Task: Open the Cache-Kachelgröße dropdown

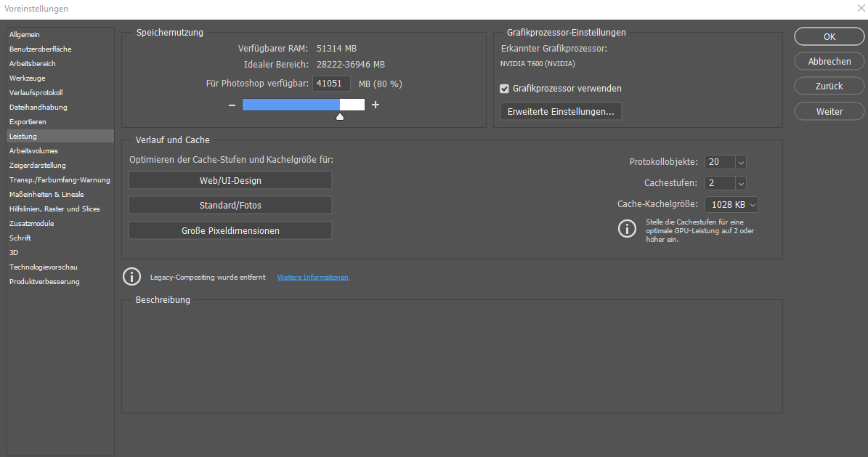Action: (731, 205)
